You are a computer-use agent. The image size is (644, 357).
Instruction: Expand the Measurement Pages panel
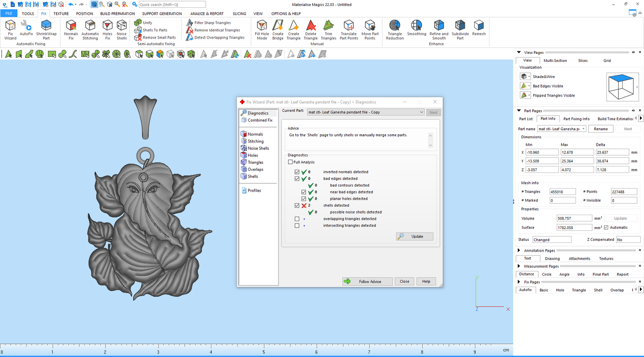[519, 266]
